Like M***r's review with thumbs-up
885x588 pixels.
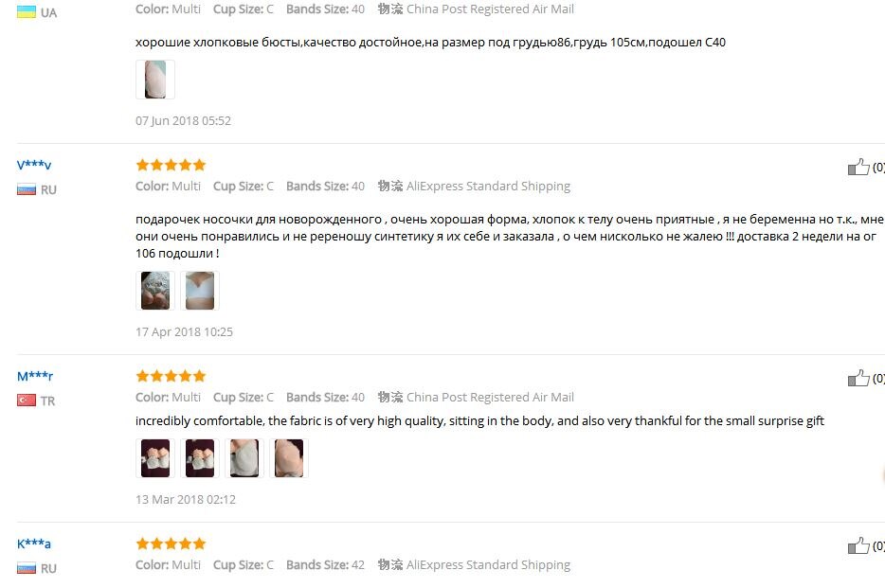(858, 378)
